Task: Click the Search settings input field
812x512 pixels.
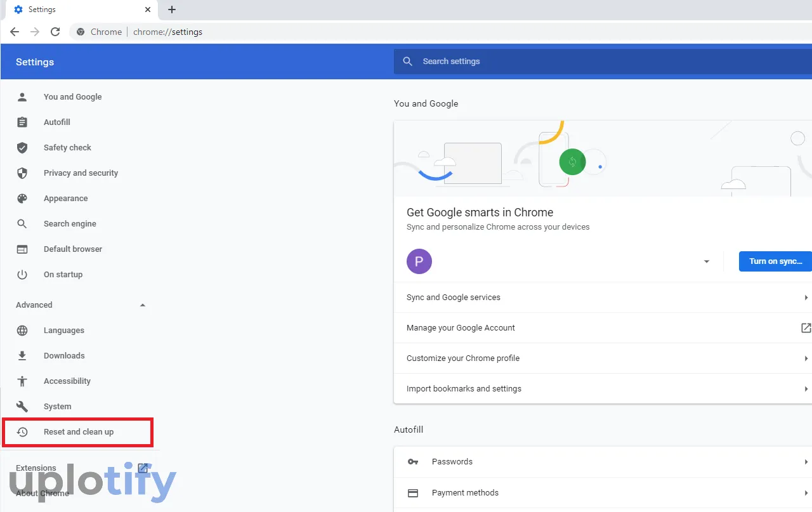Action: tap(603, 62)
